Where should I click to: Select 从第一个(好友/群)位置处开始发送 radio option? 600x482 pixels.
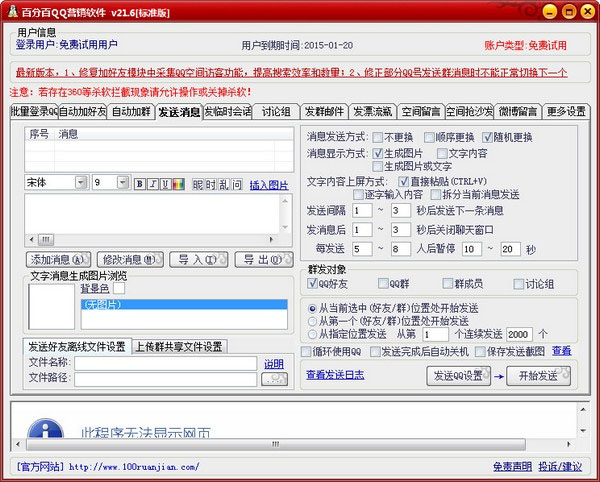pos(313,322)
